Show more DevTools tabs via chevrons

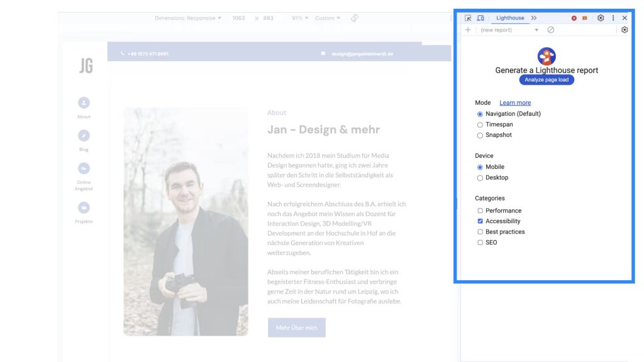pyautogui.click(x=534, y=18)
